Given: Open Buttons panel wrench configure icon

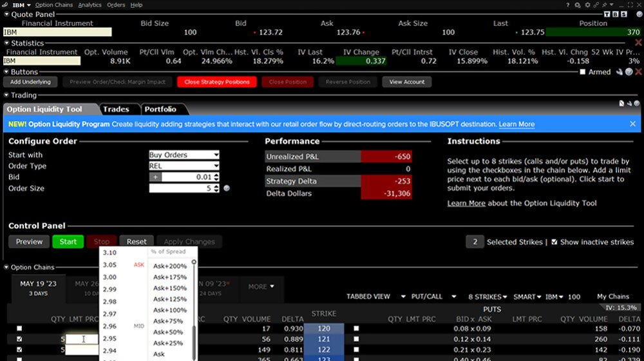Looking at the screenshot, I should pos(620,72).
